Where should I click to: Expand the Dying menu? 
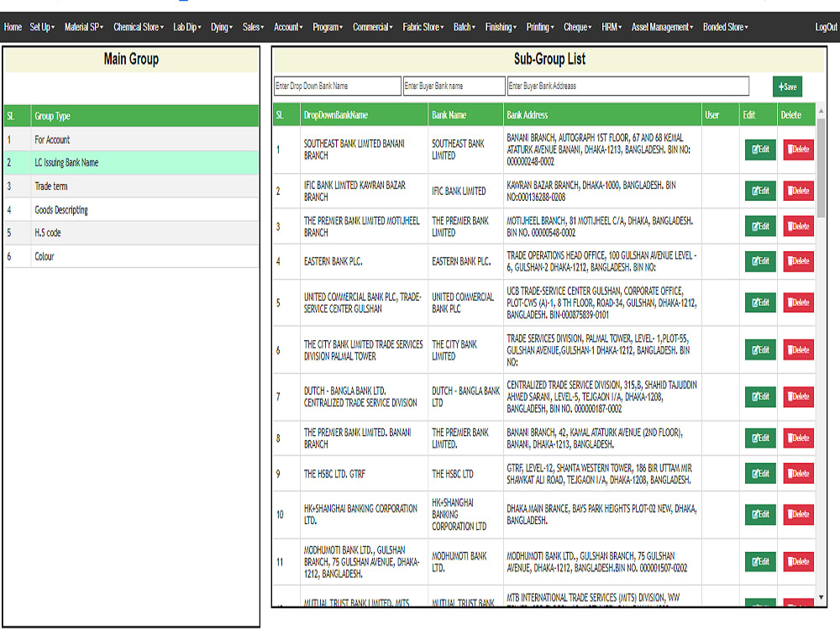click(x=222, y=27)
